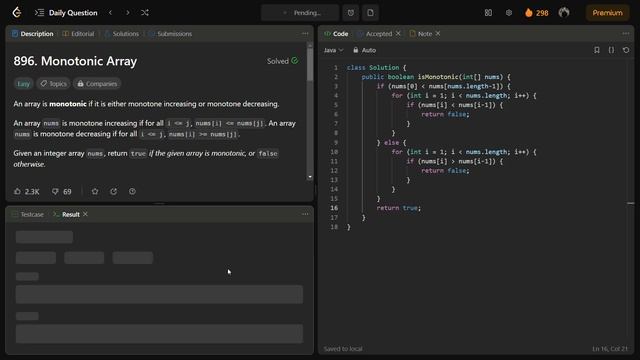Go to the next question arrow
Screen dimensions: 640x360
(x=128, y=13)
